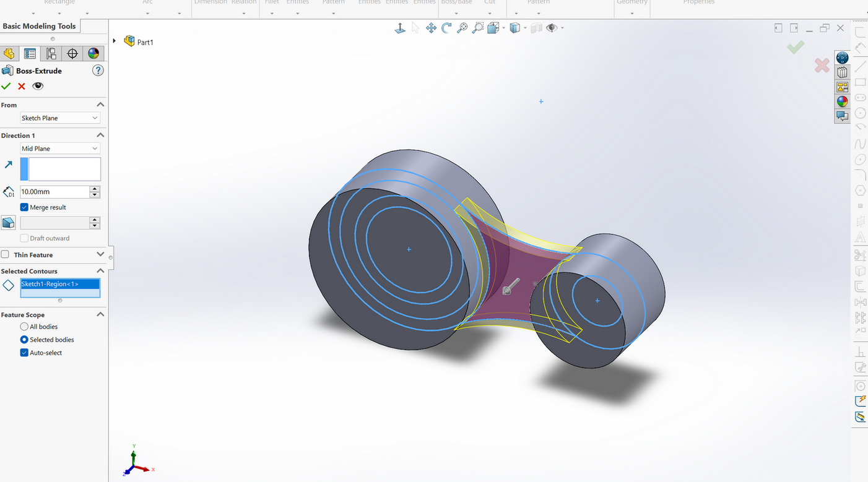
Task: Enable the Thin Feature checkbox
Action: 5,254
